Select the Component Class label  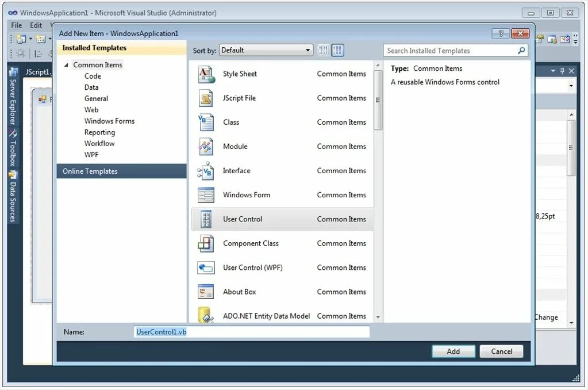point(251,243)
